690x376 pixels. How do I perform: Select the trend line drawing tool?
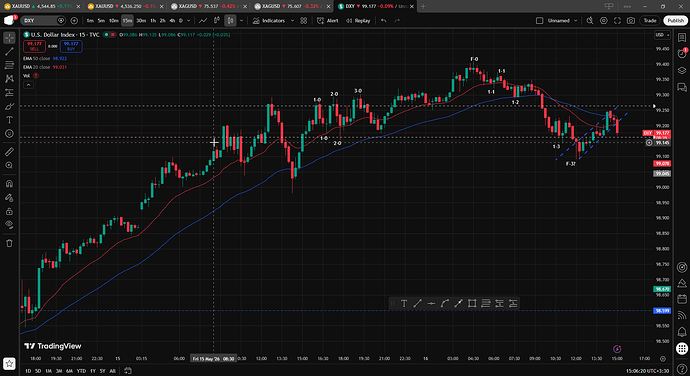pyautogui.click(x=9, y=52)
